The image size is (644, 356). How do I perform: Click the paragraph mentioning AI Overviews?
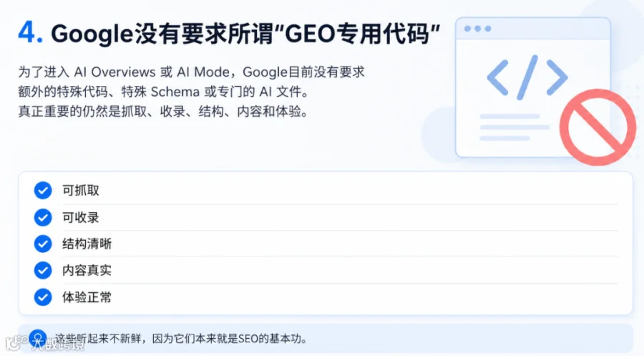[x=191, y=91]
